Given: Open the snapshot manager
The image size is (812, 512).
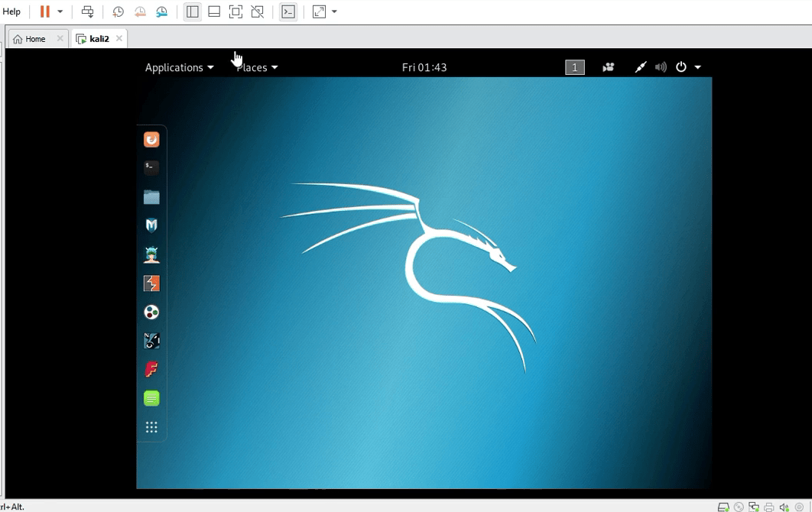Looking at the screenshot, I should click(161, 11).
